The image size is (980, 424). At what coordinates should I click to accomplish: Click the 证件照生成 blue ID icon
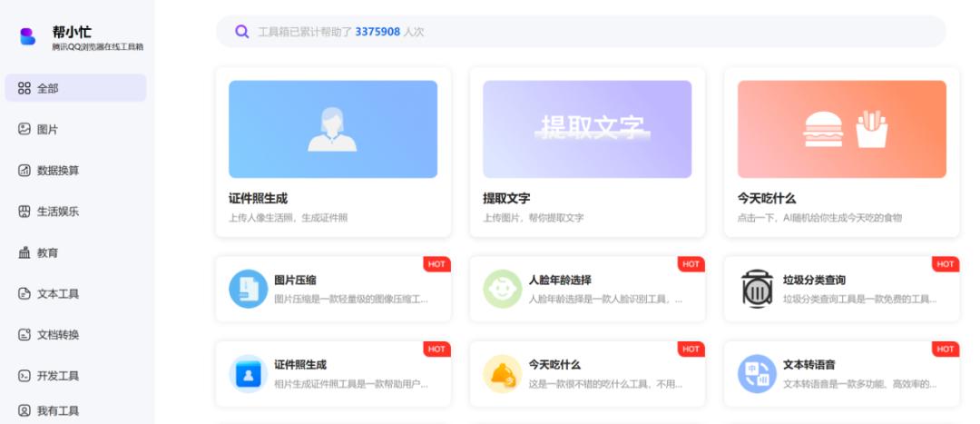[248, 374]
